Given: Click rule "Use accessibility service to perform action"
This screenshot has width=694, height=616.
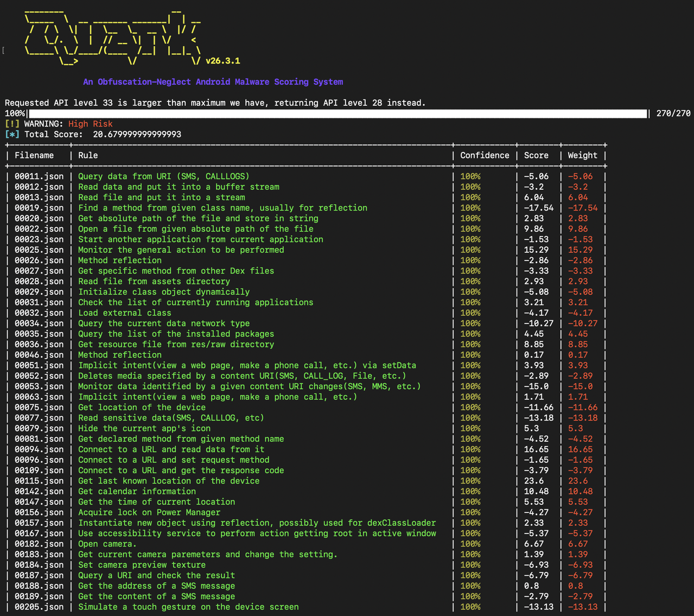Looking at the screenshot, I should (257, 534).
